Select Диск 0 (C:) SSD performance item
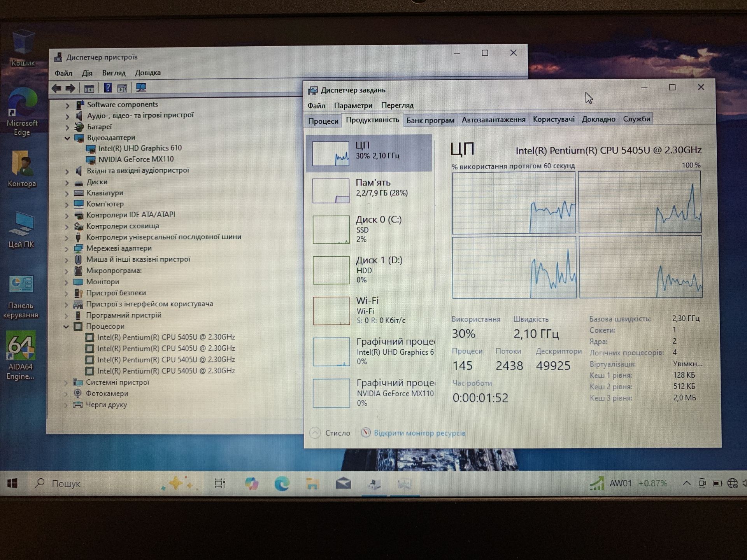Image resolution: width=747 pixels, height=560 pixels. tap(369, 229)
